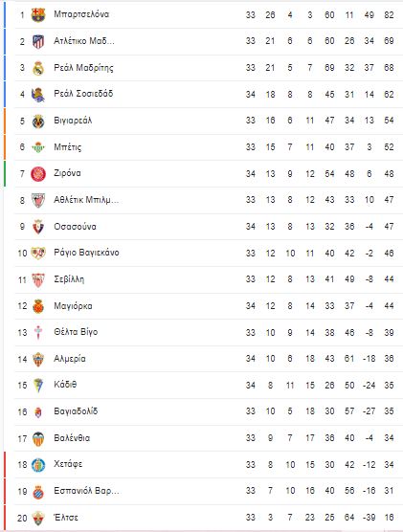Image resolution: width=403 pixels, height=532 pixels.
Task: Click the Valencia crest icon
Action: [x=38, y=438]
